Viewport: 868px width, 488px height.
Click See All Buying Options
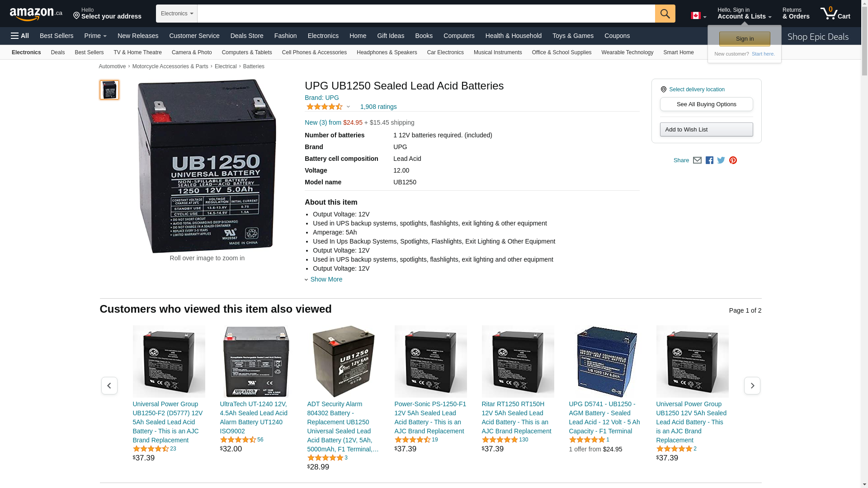pyautogui.click(x=706, y=104)
